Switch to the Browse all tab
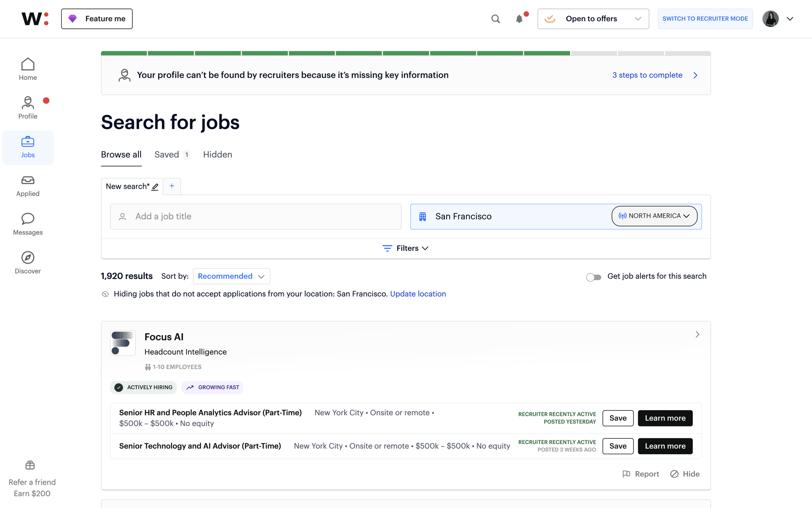This screenshot has width=812, height=508. pos(121,155)
